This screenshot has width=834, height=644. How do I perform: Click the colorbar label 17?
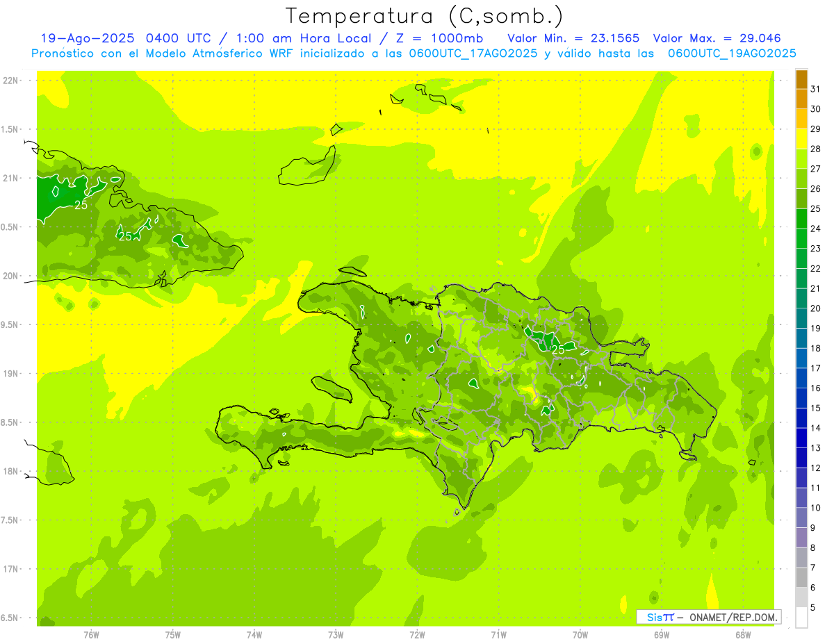coord(816,368)
